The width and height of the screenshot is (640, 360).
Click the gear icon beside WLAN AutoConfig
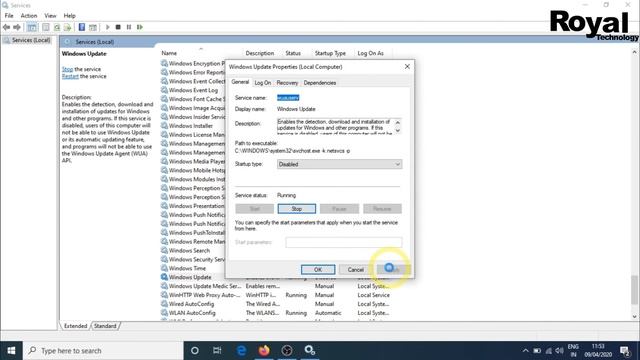click(x=164, y=313)
